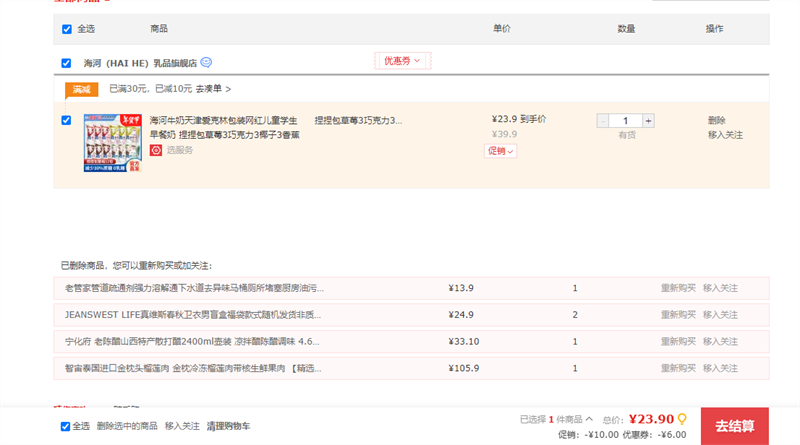Click the 去结算 checkout button
This screenshot has height=445, width=800.
pos(734,426)
